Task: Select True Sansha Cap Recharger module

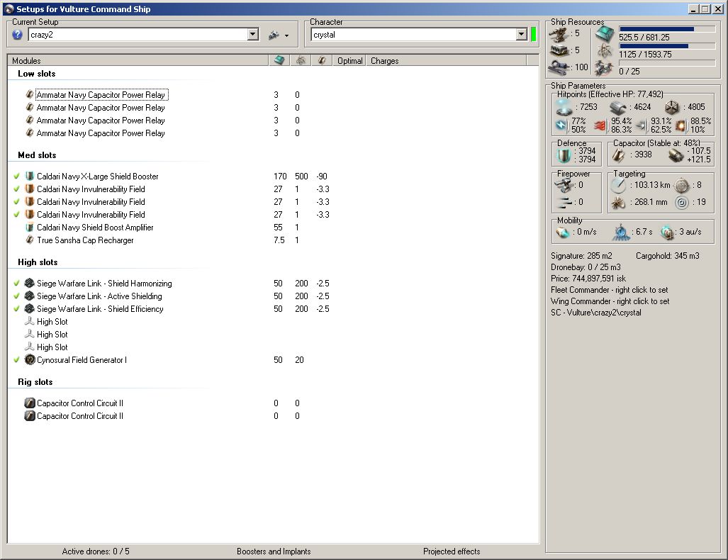Action: (85, 240)
